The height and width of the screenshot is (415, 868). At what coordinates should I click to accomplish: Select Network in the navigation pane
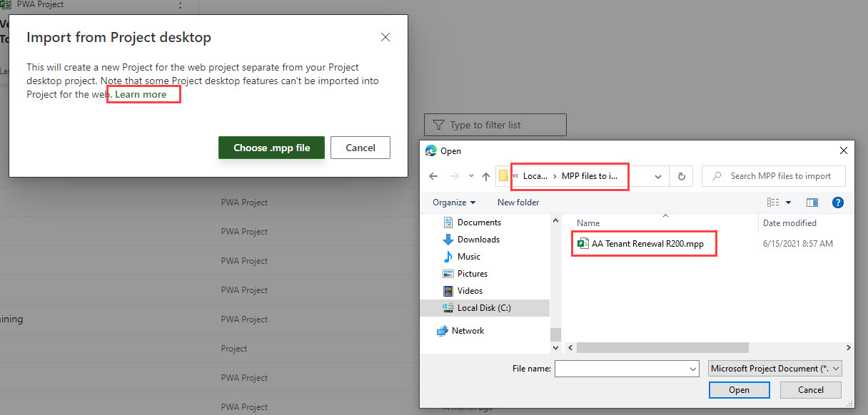point(468,331)
